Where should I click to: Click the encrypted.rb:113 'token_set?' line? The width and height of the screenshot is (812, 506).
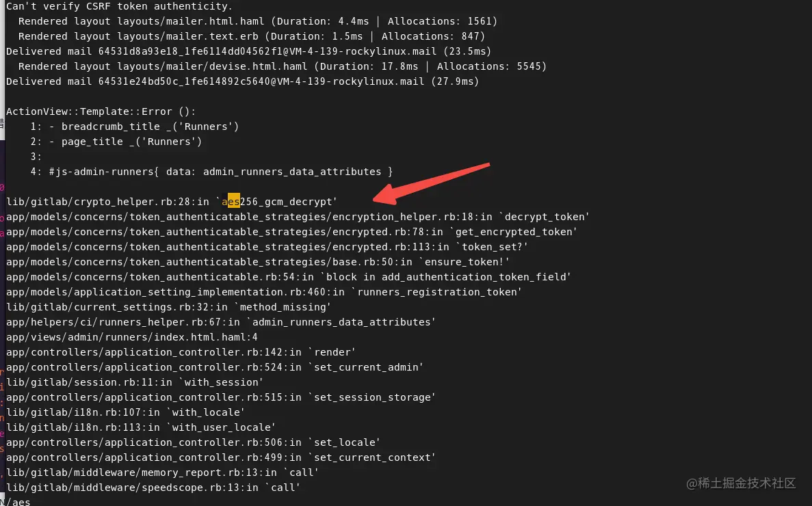point(267,246)
